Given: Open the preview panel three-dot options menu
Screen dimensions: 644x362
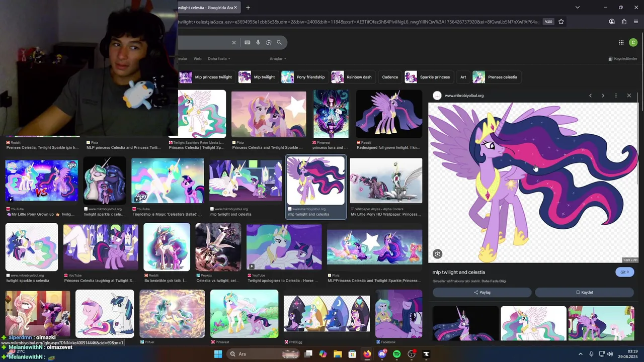Looking at the screenshot, I should (616, 96).
